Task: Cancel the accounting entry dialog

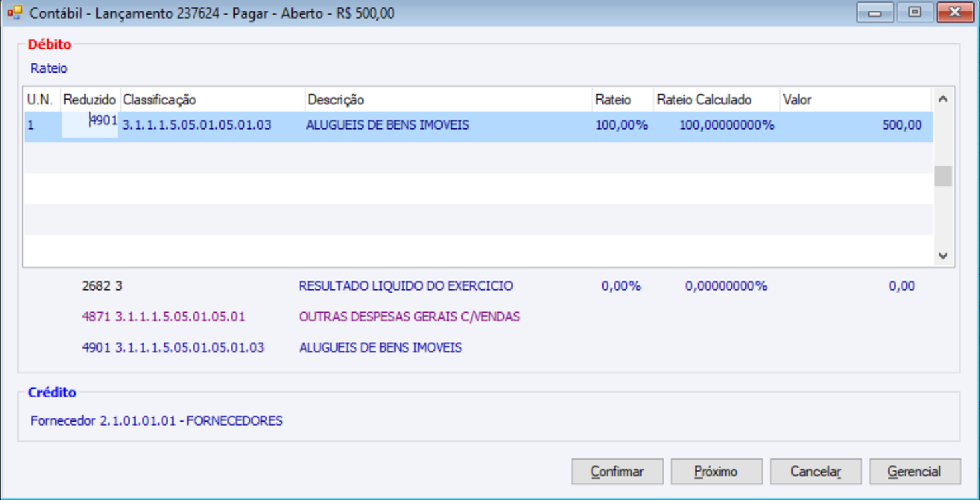Action: tap(816, 472)
